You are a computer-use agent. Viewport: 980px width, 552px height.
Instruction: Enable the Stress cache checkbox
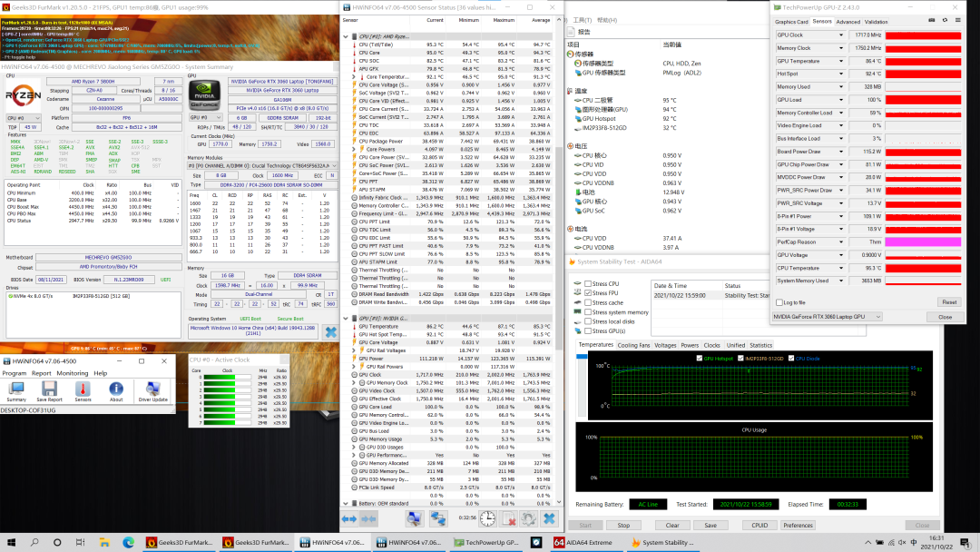click(x=588, y=302)
